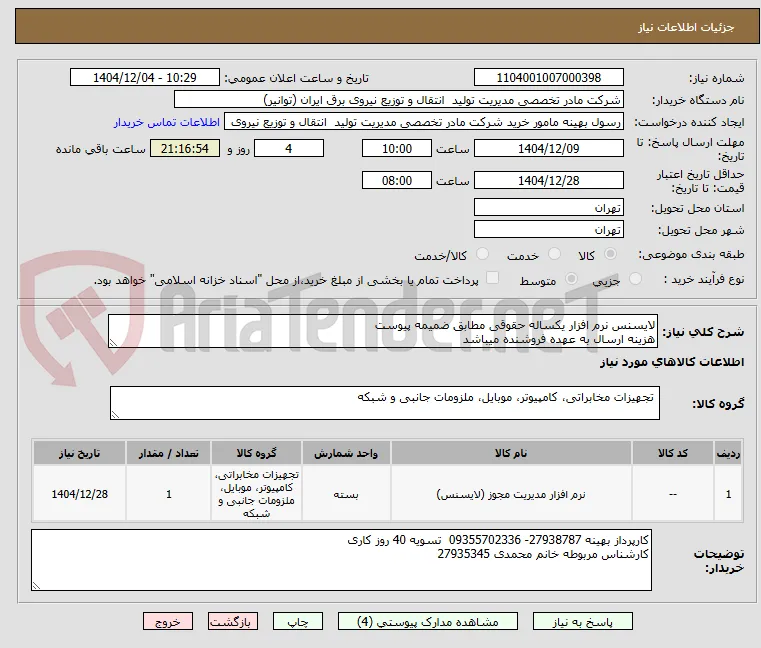Select the کالا radio button
The width and height of the screenshot is (761, 648).
(611, 254)
